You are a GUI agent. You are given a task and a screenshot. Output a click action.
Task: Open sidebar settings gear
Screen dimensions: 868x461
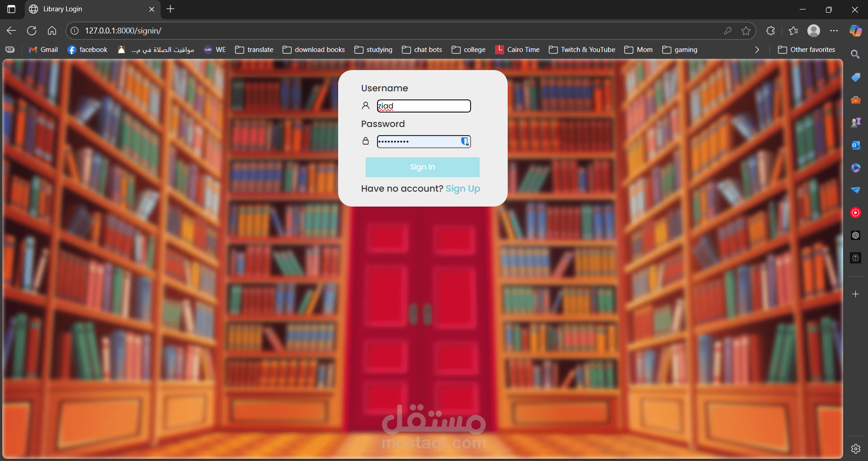pyautogui.click(x=855, y=449)
